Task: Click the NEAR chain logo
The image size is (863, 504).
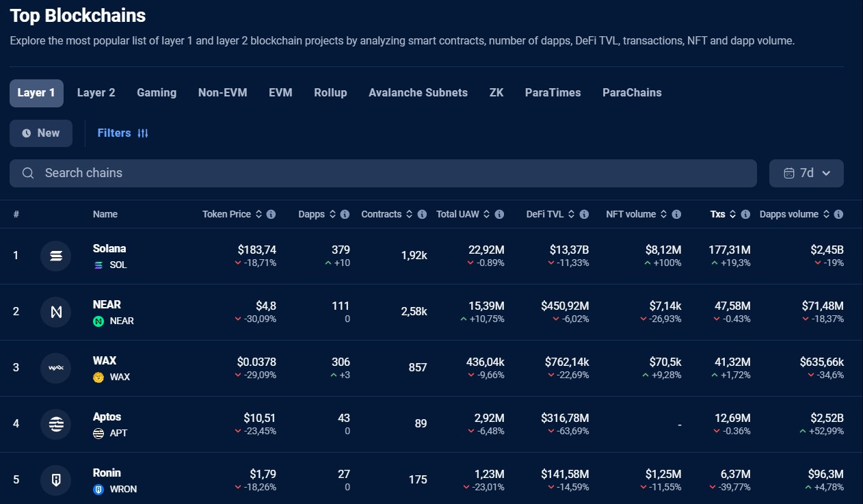Action: click(x=55, y=313)
